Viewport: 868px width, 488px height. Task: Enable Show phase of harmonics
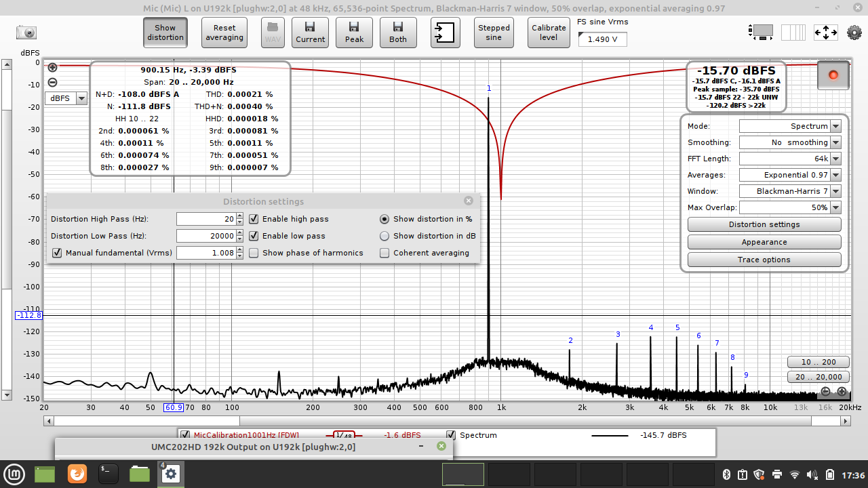coord(254,253)
